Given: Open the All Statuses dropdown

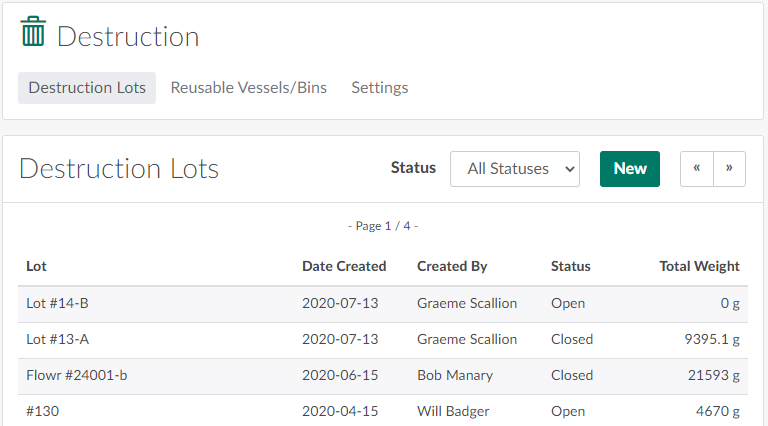Looking at the screenshot, I should pos(515,169).
